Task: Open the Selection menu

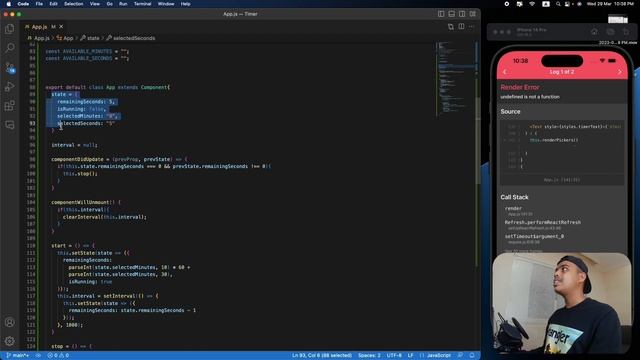Action: pos(73,4)
